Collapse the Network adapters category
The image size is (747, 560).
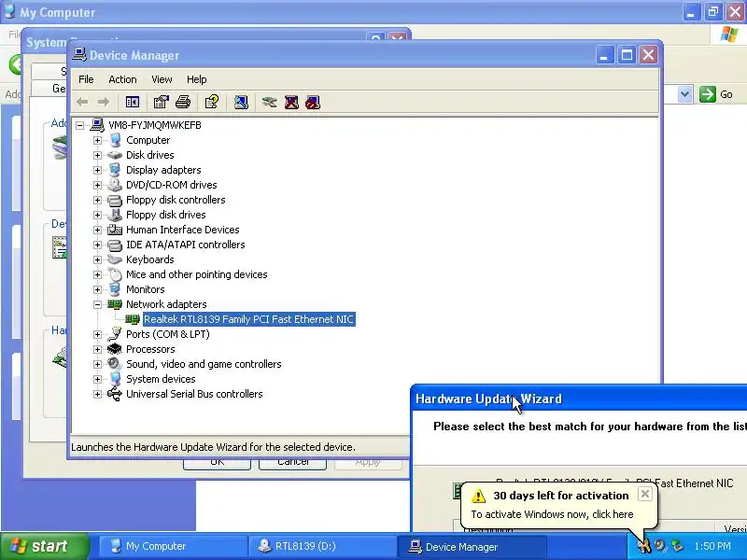(98, 304)
